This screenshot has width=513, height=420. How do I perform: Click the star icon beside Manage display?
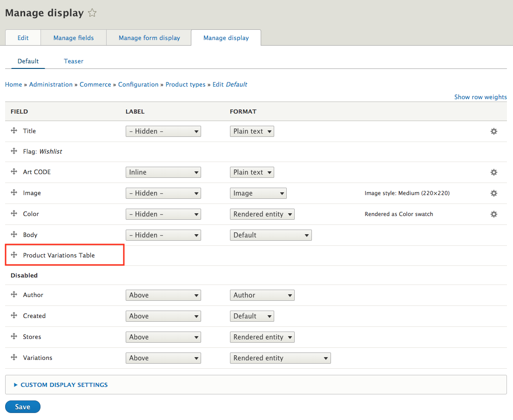[x=92, y=13]
